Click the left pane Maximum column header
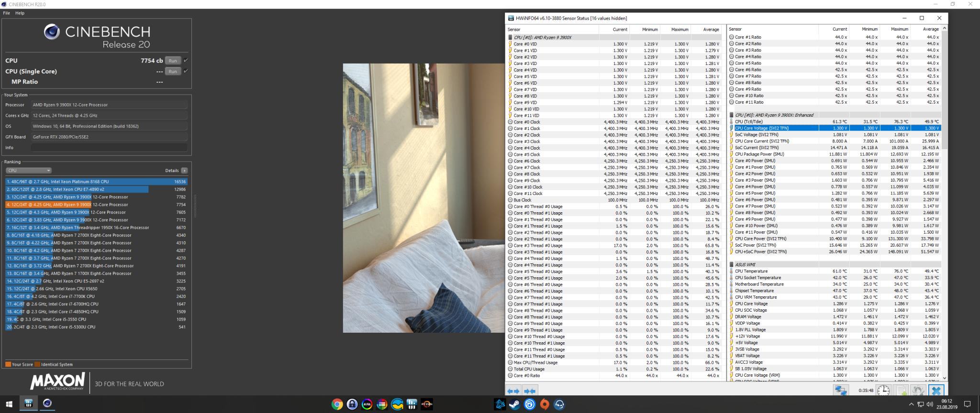This screenshot has height=413, width=980. coord(675,30)
